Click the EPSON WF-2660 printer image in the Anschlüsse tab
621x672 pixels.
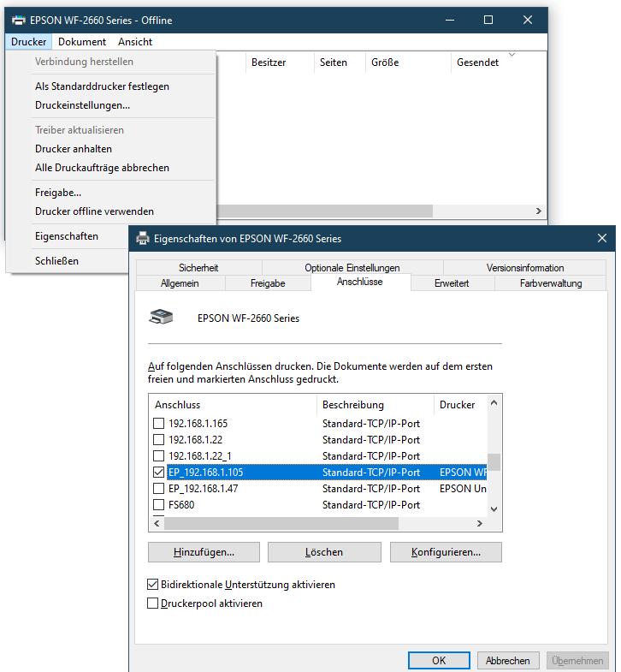click(x=161, y=317)
